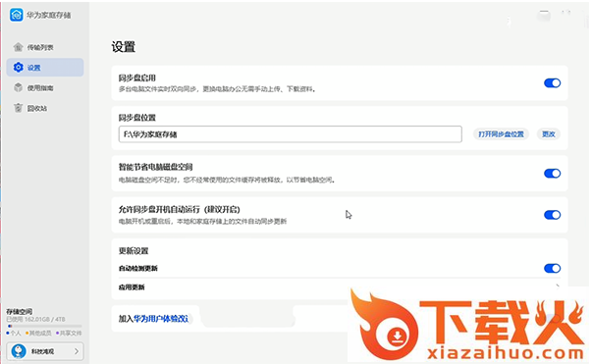This screenshot has height=364, width=591.
Task: Select the 设置 sidebar item
Action: pyautogui.click(x=45, y=68)
